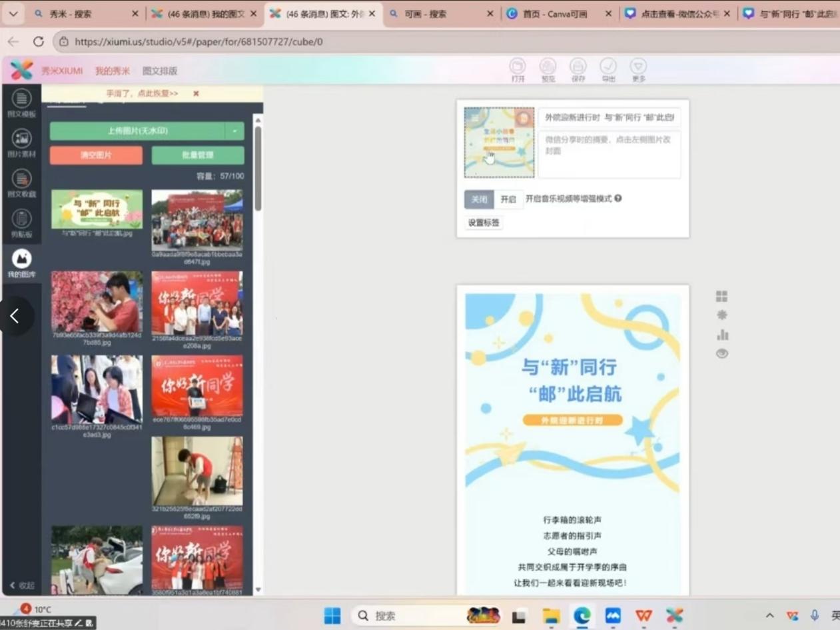This screenshot has height=630, width=840.
Task: Click the 打开 open toolbar icon
Action: [518, 69]
